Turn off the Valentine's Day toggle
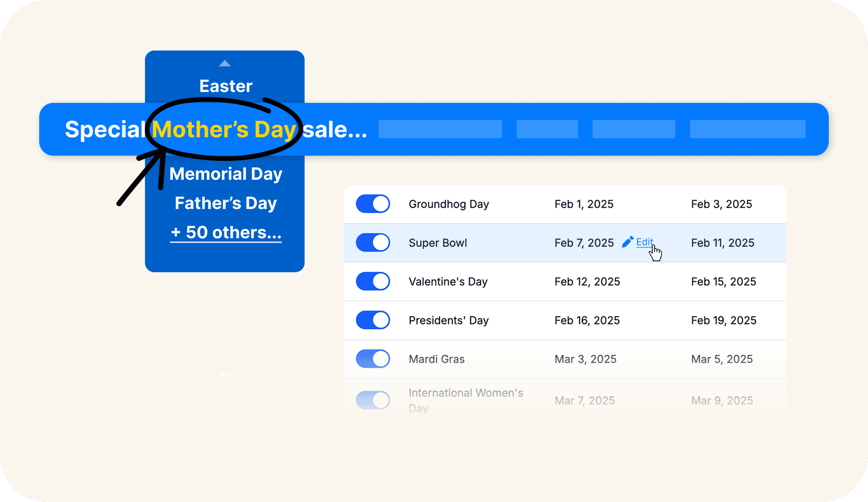Viewport: 868px width, 502px height. (x=373, y=281)
